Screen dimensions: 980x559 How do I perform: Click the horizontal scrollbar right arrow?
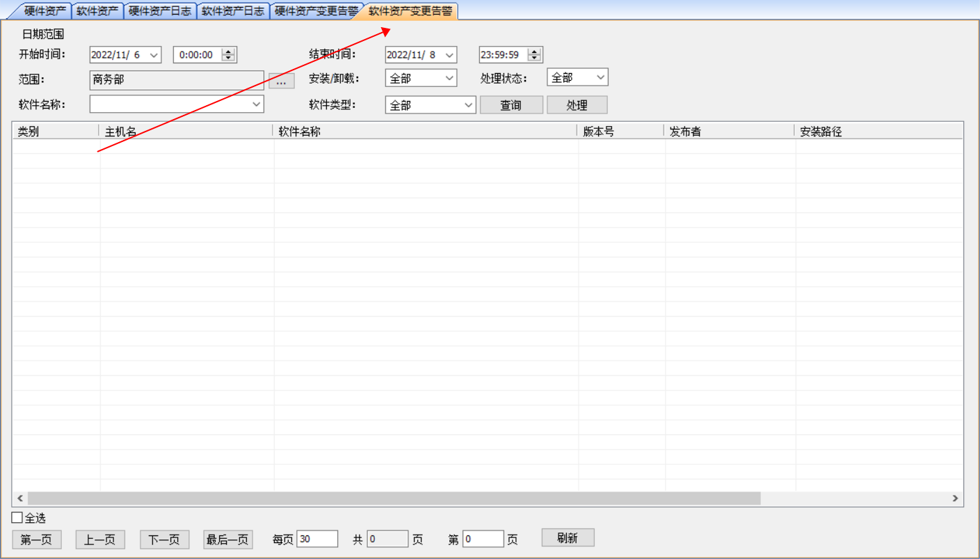pyautogui.click(x=955, y=498)
